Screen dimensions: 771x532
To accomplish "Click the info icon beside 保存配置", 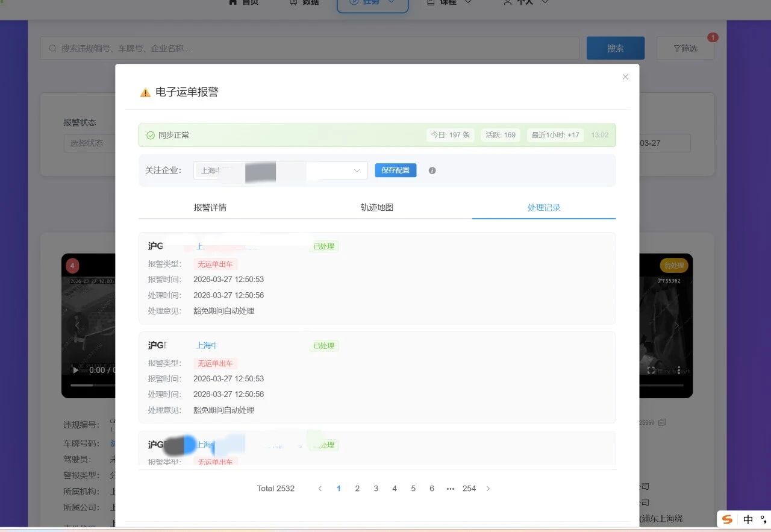I will pos(432,171).
